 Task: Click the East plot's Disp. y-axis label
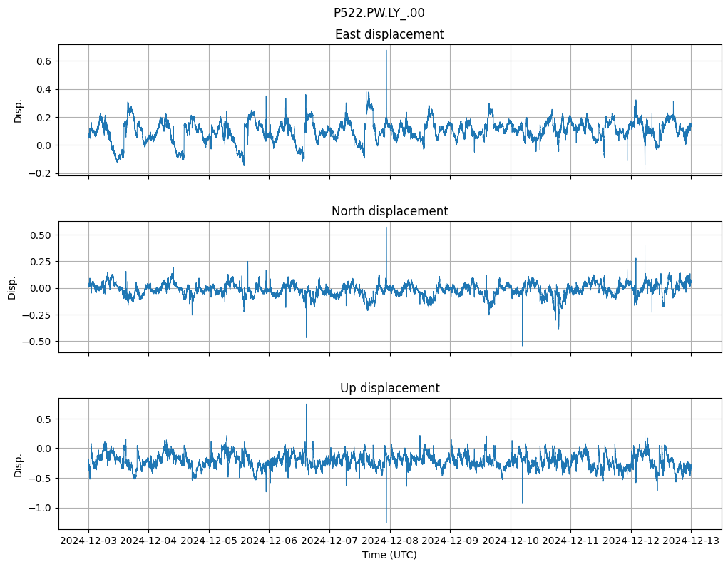point(19,111)
